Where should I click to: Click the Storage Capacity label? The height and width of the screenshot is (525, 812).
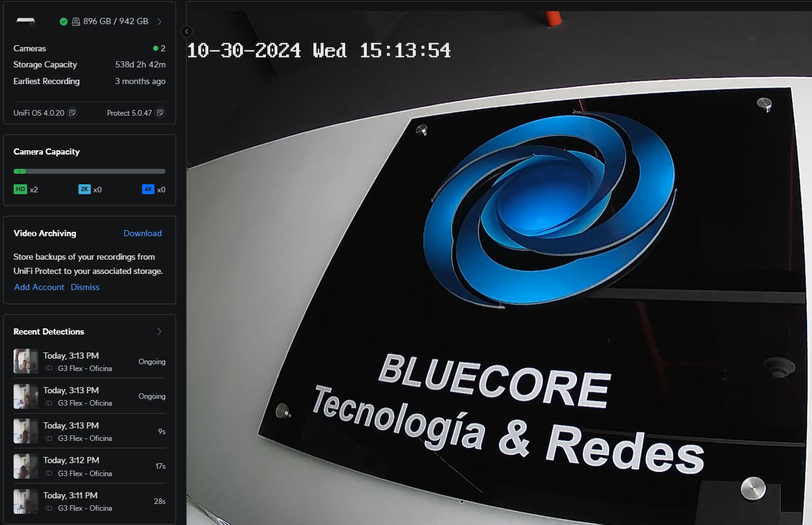click(45, 65)
